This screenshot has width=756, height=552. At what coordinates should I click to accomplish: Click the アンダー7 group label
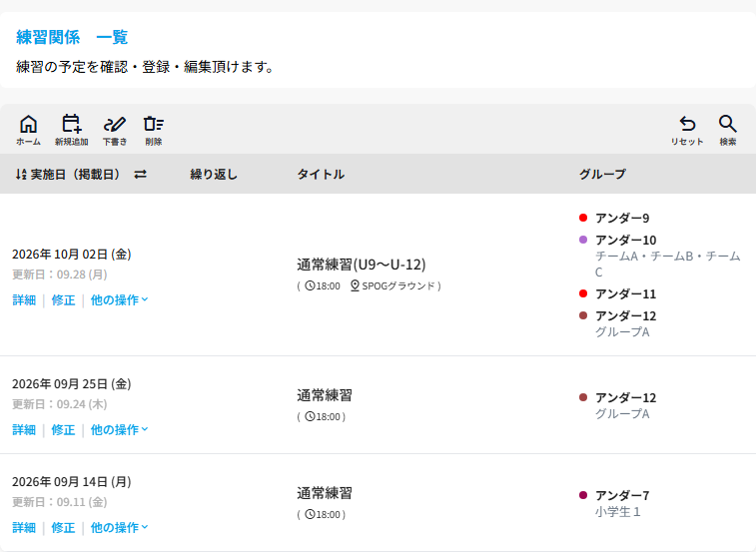[622, 495]
